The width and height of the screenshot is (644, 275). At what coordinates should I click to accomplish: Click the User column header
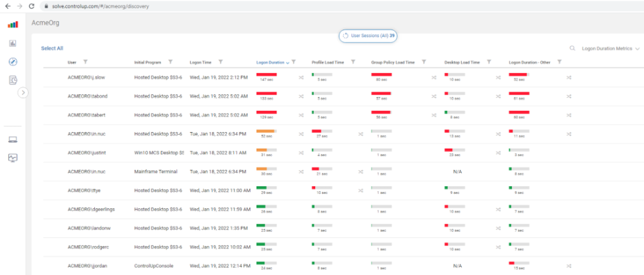coord(72,63)
